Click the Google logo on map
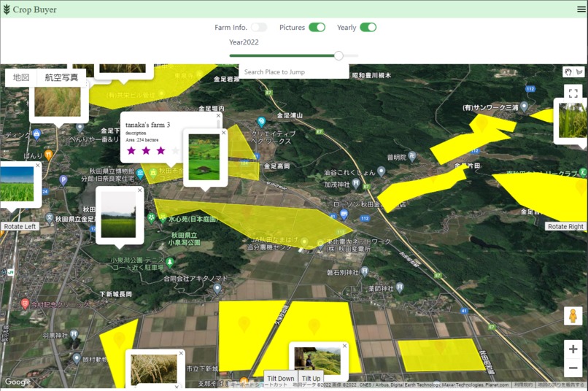Viewport: 588px width, 391px height. click(x=18, y=382)
